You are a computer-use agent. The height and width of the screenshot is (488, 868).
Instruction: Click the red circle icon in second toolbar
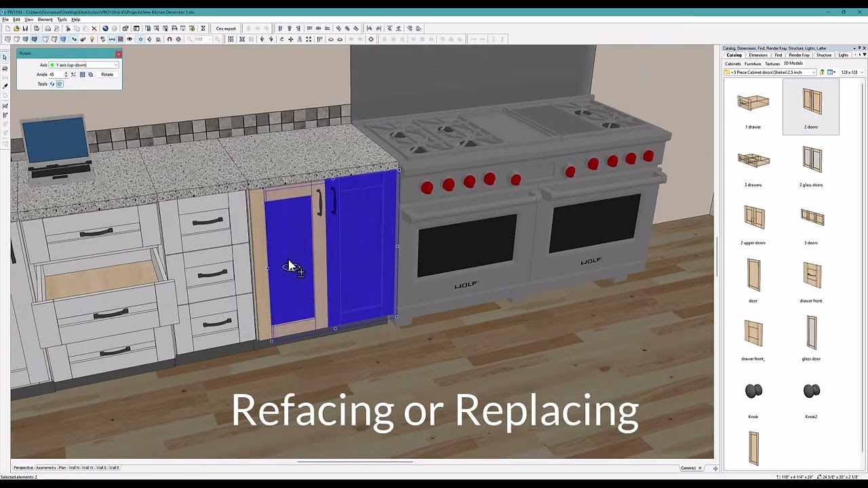click(371, 39)
